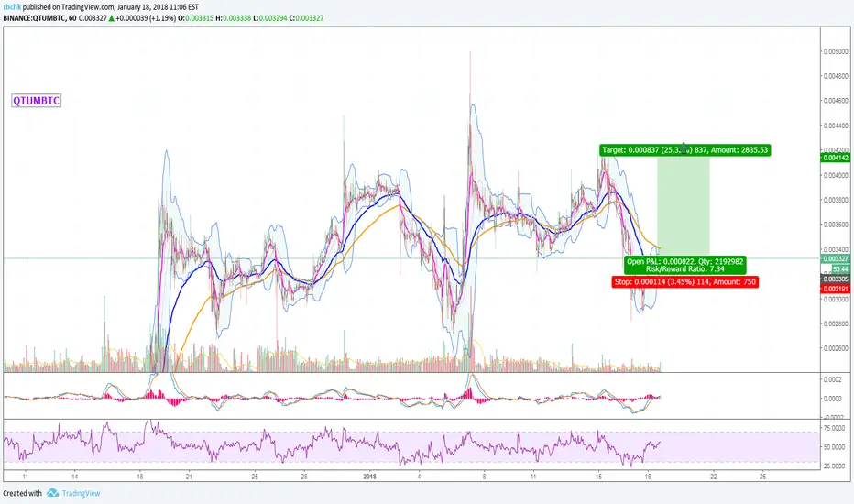This screenshot has width=854, height=504.
Task: Select the BINANCE:QTUMBTC, 60 symbol title
Action: coord(39,18)
